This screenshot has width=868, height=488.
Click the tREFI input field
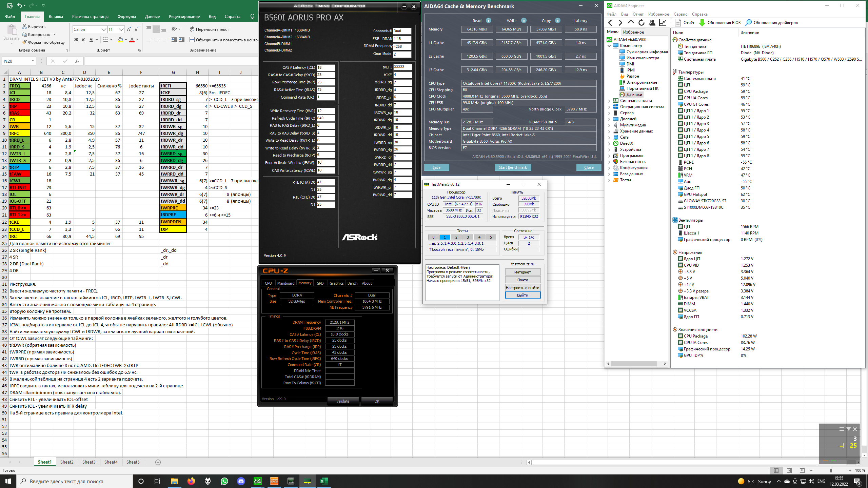(x=402, y=67)
